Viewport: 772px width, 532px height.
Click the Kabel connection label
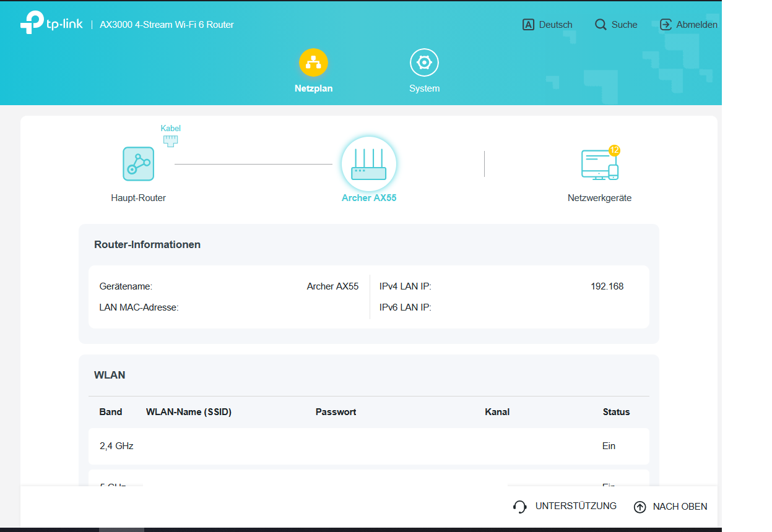(x=170, y=128)
